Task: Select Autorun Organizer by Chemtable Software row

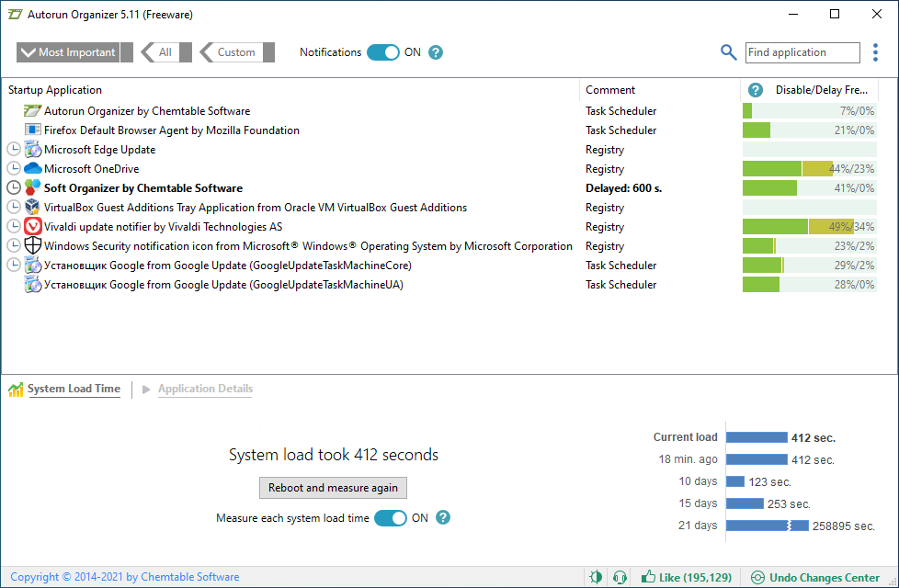Action: [147, 111]
